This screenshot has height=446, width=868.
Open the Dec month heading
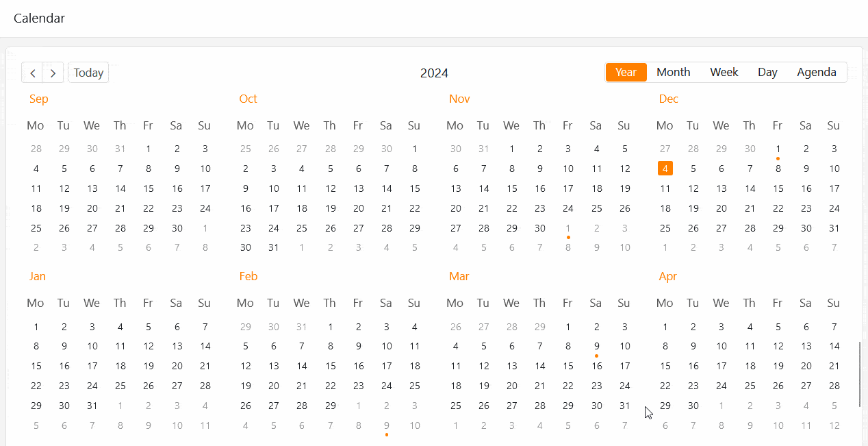coord(668,99)
